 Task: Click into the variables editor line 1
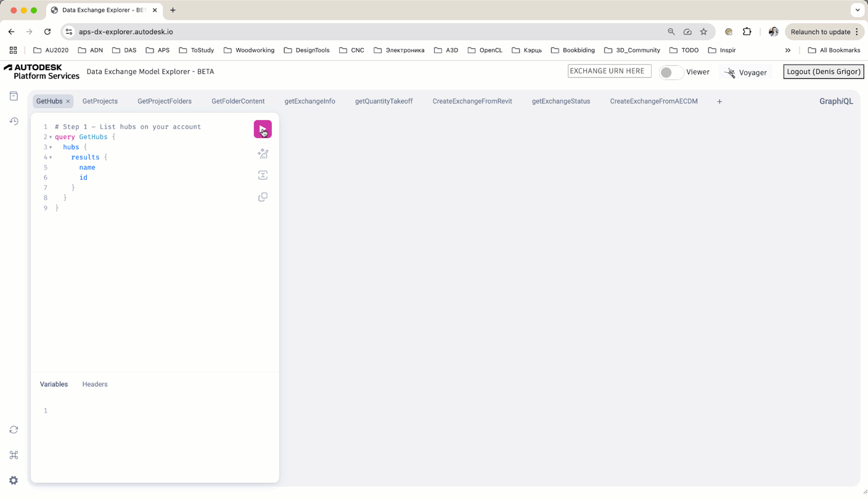pyautogui.click(x=160, y=411)
